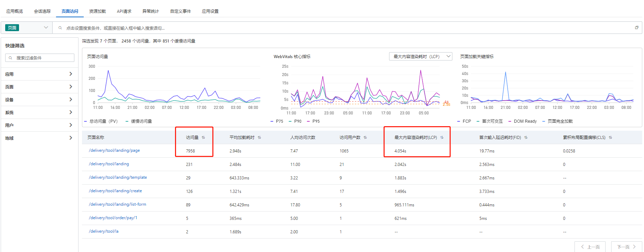Toggle the FCP legend series
Viewport: 644px width, 252px height.
(x=464, y=121)
